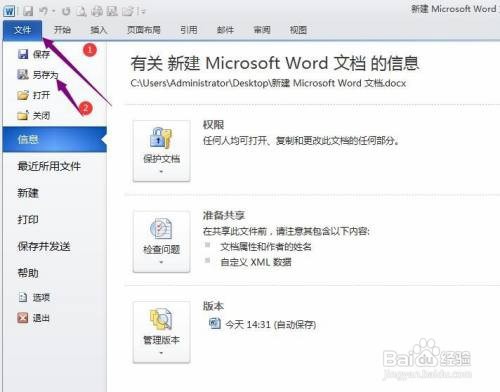Viewport: 500px width, 392px height.
Task: Open the 保护文档 button menu
Action: click(162, 151)
